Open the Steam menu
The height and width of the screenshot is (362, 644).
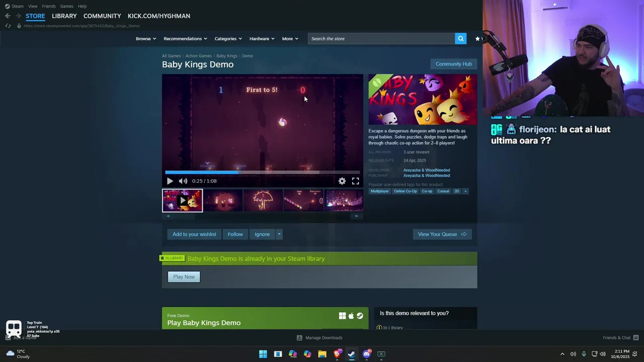[14, 6]
